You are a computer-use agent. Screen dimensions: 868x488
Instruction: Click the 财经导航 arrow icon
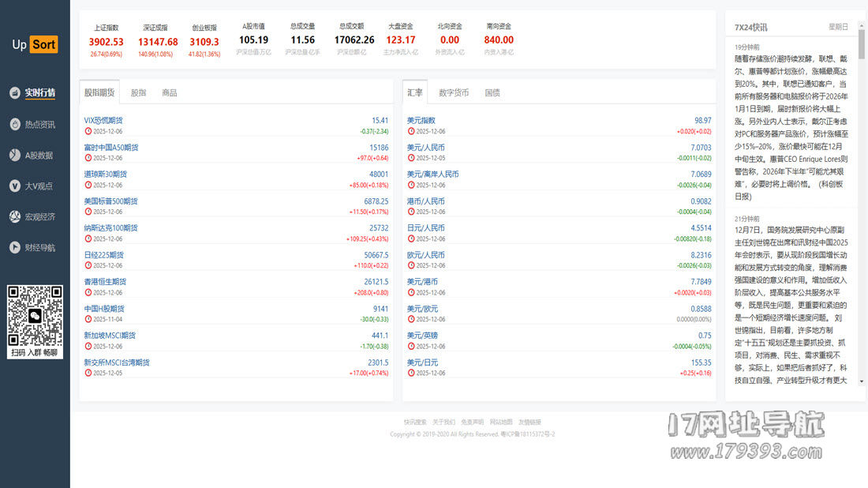click(14, 248)
